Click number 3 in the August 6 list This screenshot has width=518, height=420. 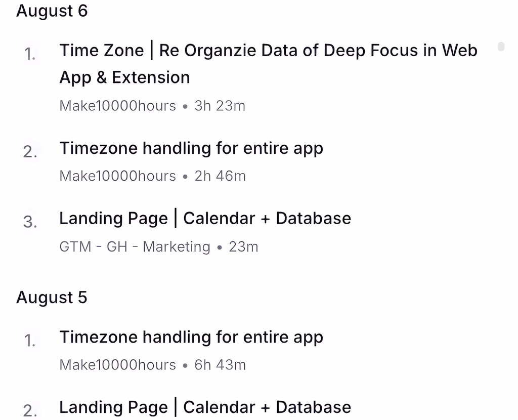(x=30, y=222)
